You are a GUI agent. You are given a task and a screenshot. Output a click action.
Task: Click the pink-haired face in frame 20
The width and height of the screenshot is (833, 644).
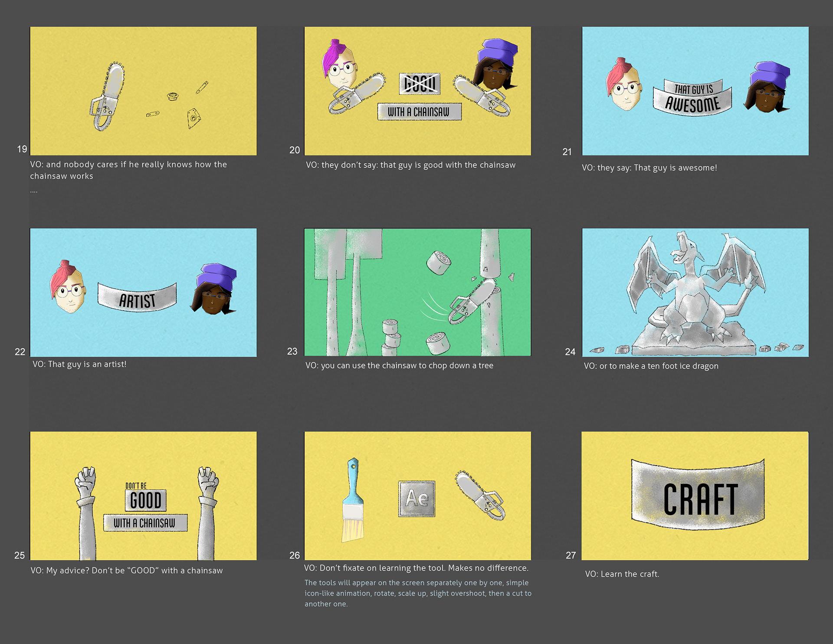tap(340, 64)
